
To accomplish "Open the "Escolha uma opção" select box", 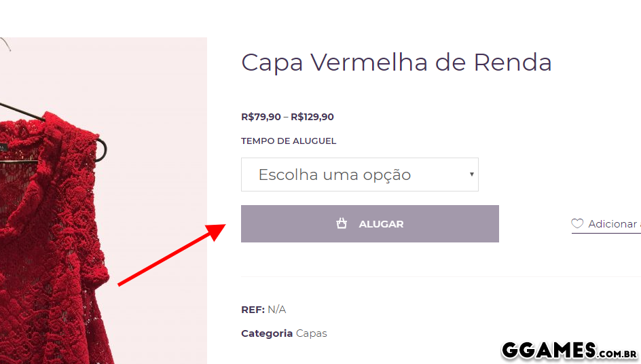I will coord(359,175).
